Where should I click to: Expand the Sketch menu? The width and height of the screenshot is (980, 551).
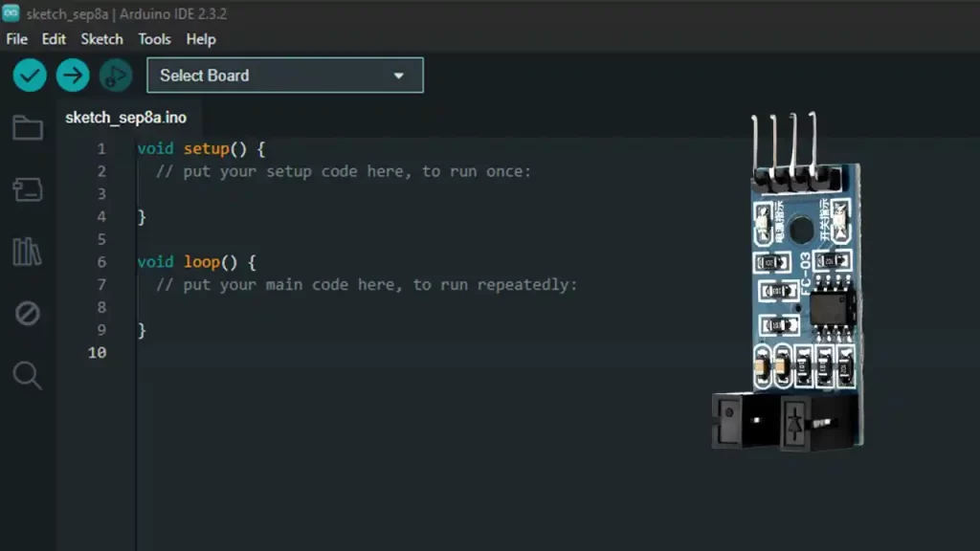point(101,39)
